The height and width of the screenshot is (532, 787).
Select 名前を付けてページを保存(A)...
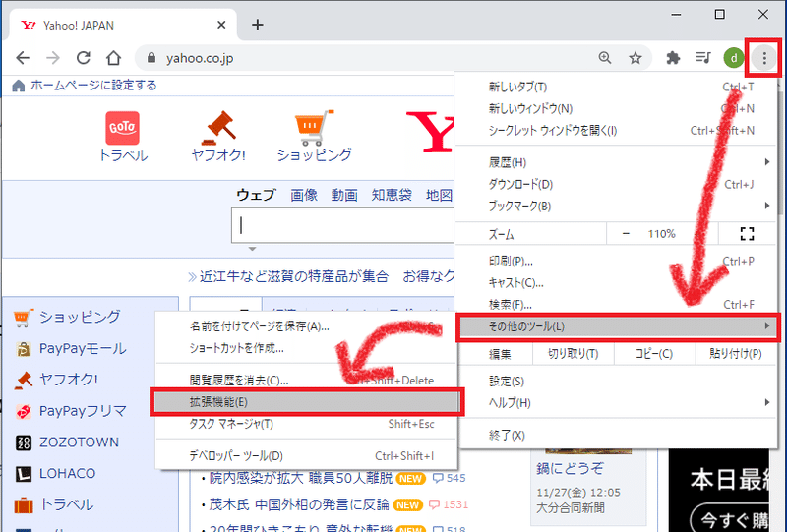point(306,326)
